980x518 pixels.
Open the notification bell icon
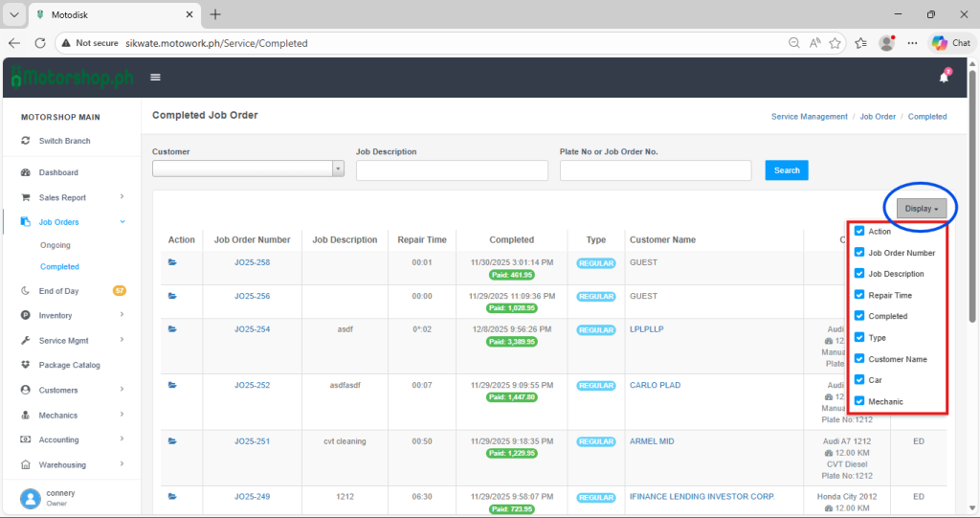click(944, 78)
